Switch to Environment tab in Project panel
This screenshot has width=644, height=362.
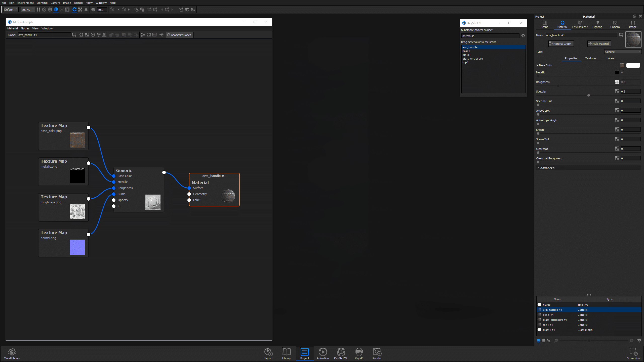580,24
